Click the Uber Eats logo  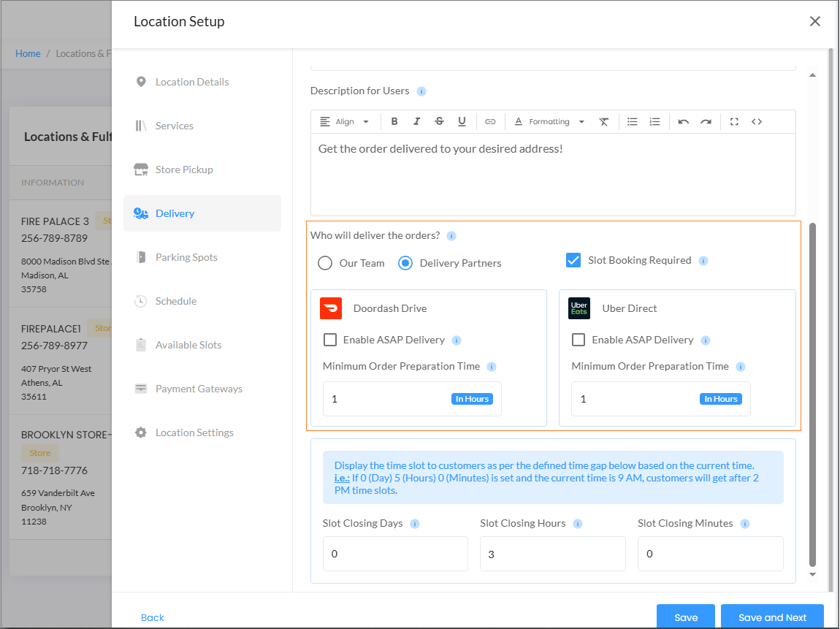pos(579,308)
